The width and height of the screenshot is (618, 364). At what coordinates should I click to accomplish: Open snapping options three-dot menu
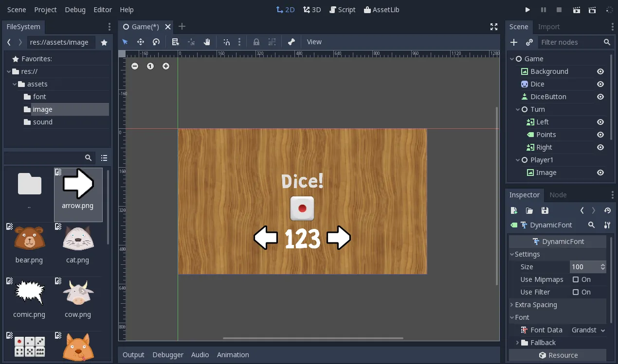[239, 42]
